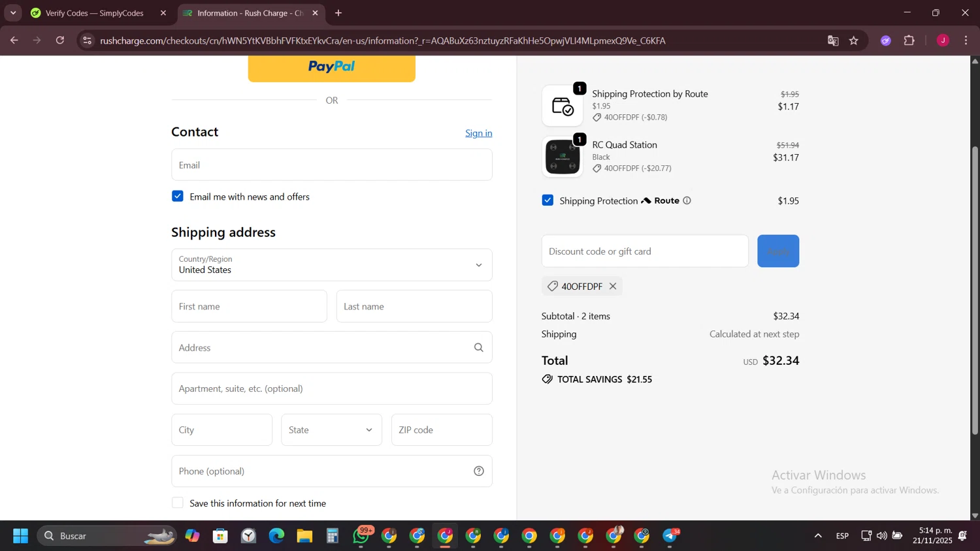Open the purple extension icon in toolbar
Viewport: 980px width, 551px height.
(886, 40)
